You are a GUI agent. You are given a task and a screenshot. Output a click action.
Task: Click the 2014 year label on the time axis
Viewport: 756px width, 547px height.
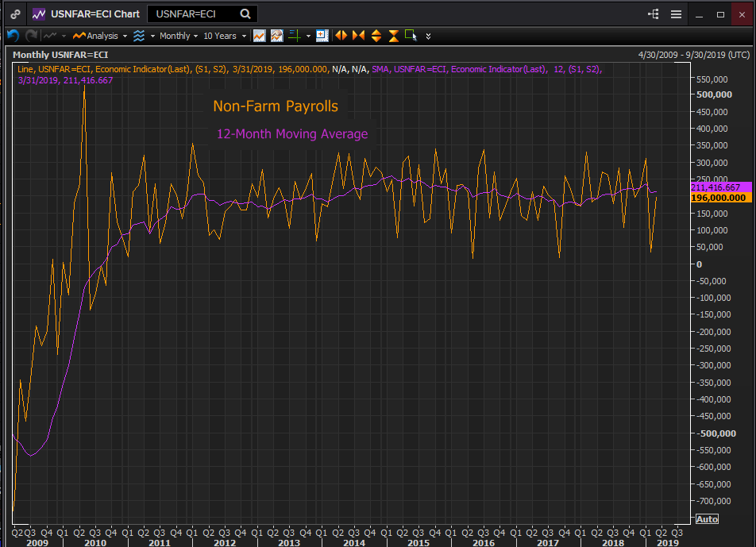click(354, 543)
